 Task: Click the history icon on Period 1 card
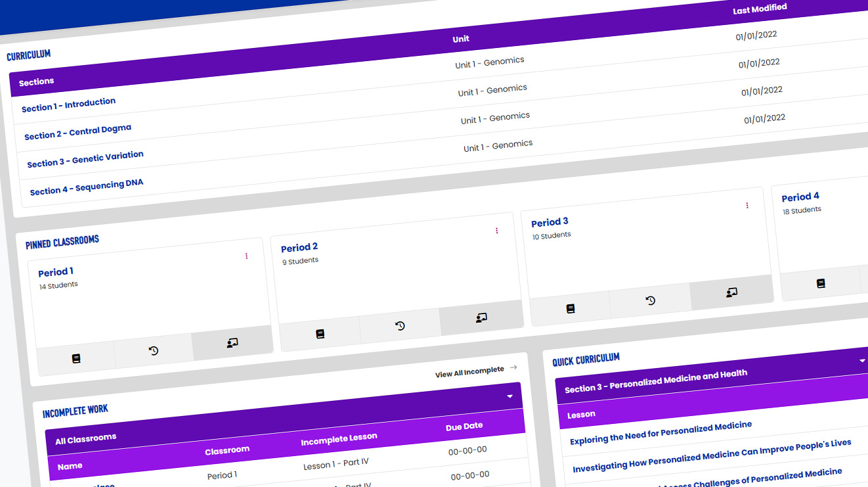(153, 351)
